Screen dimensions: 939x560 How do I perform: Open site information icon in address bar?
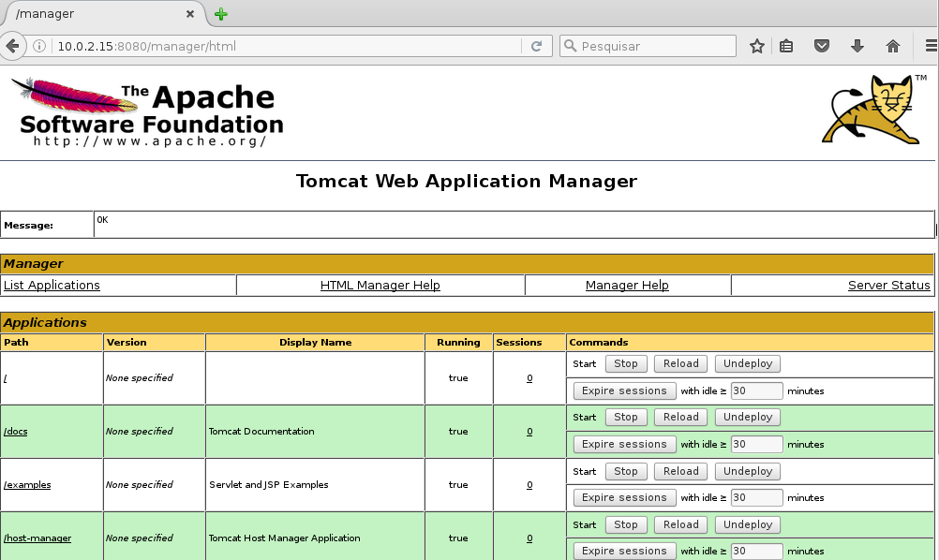pyautogui.click(x=39, y=46)
